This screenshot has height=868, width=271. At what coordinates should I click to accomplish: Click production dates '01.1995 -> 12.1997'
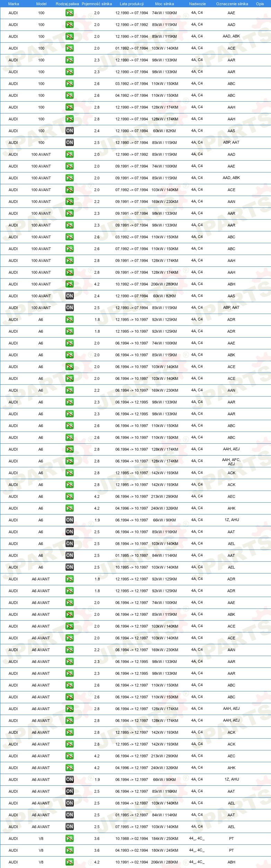(132, 815)
